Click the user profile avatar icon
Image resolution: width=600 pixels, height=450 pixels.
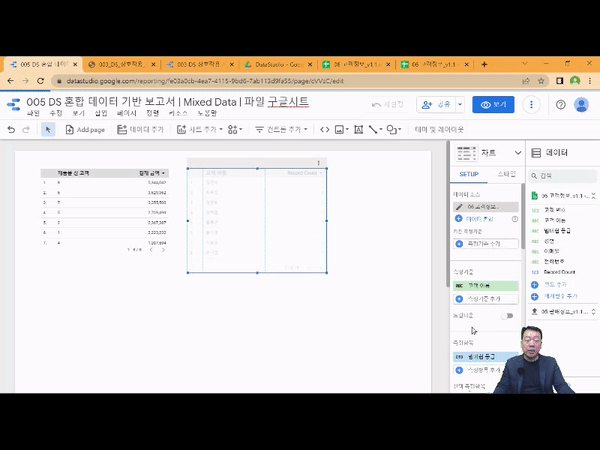tap(585, 104)
